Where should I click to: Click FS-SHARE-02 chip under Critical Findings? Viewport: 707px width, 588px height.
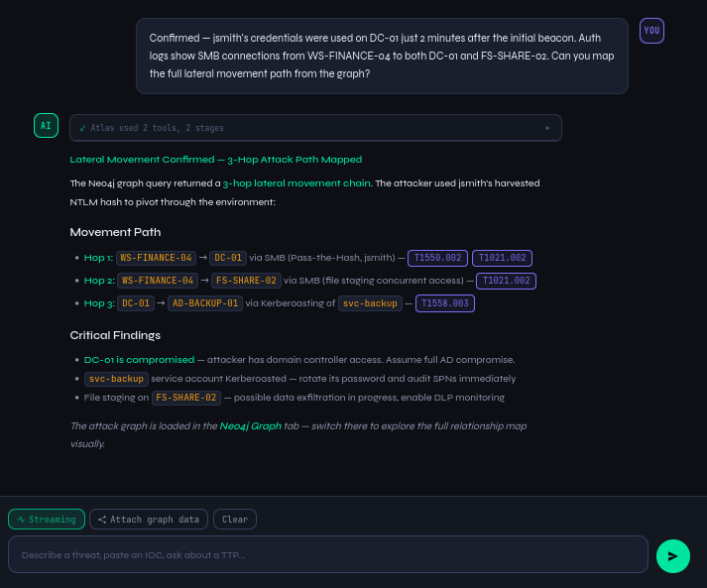pyautogui.click(x=186, y=398)
